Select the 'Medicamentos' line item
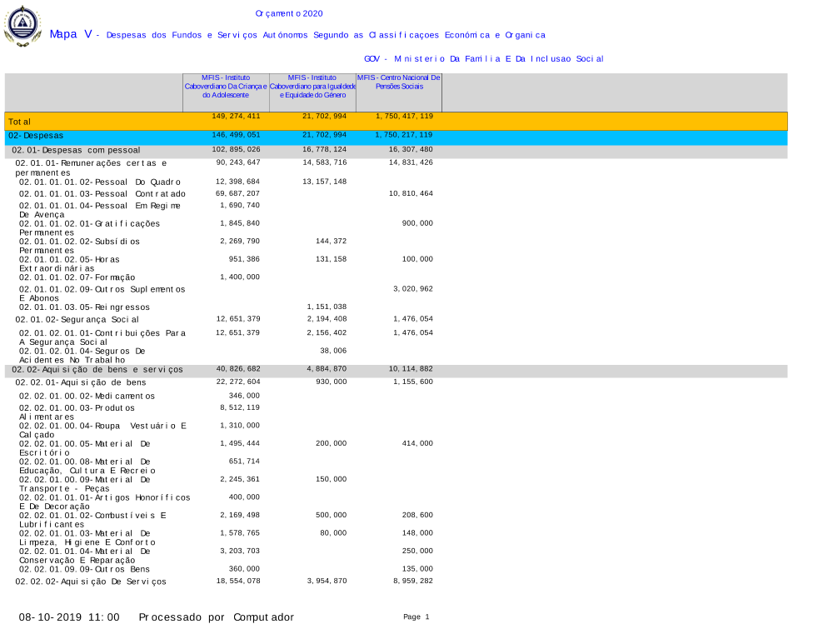 pos(87,397)
